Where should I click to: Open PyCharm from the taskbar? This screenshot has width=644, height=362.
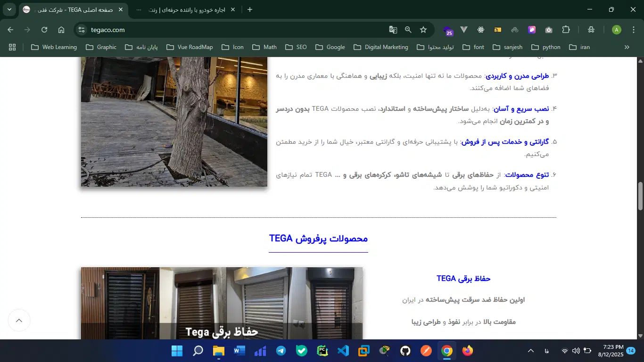click(x=322, y=351)
